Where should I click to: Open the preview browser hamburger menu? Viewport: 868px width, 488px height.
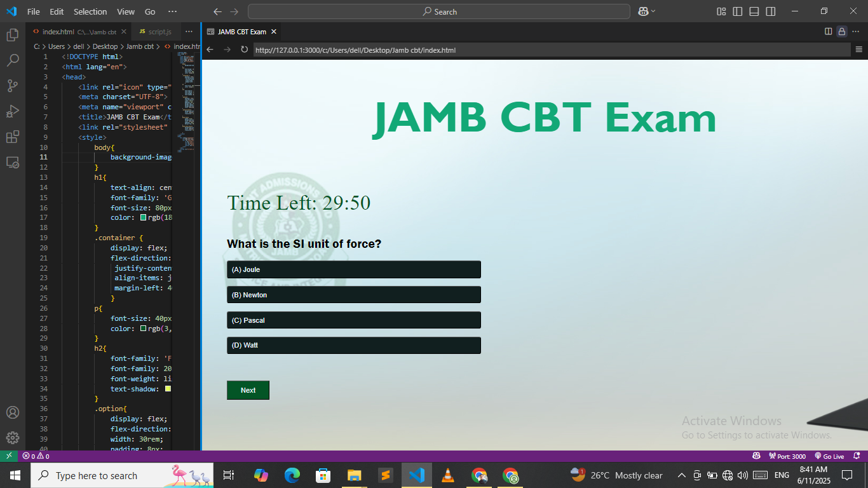point(859,50)
